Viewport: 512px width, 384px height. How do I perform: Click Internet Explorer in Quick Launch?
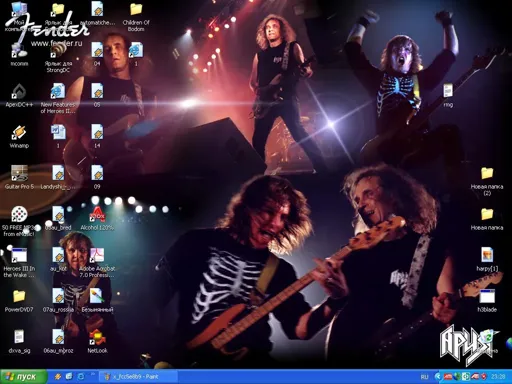click(x=81, y=376)
